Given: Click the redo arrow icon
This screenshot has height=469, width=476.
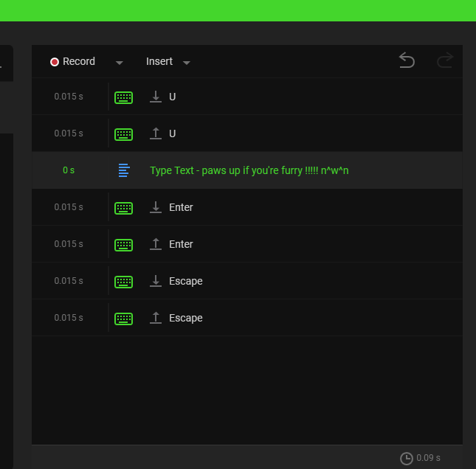Looking at the screenshot, I should (x=444, y=60).
